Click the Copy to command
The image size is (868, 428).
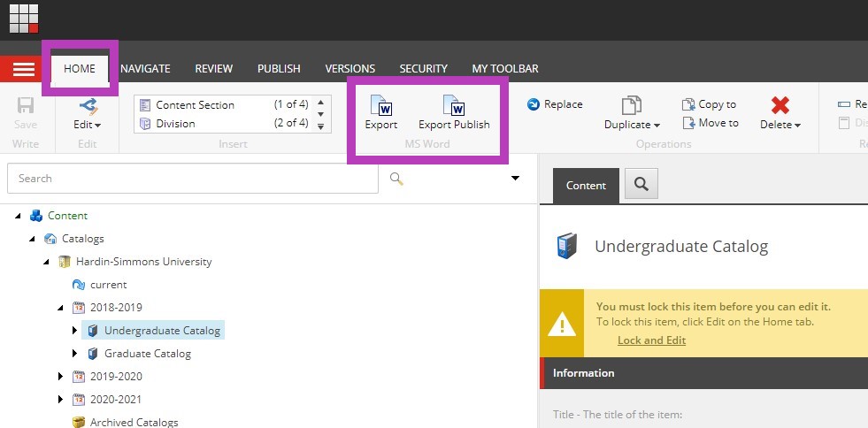709,104
